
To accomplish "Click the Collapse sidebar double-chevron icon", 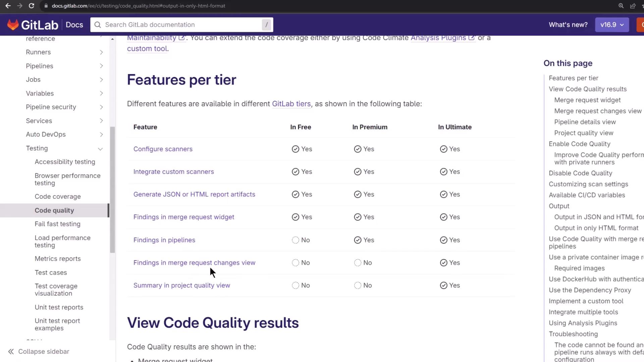I will pyautogui.click(x=11, y=351).
